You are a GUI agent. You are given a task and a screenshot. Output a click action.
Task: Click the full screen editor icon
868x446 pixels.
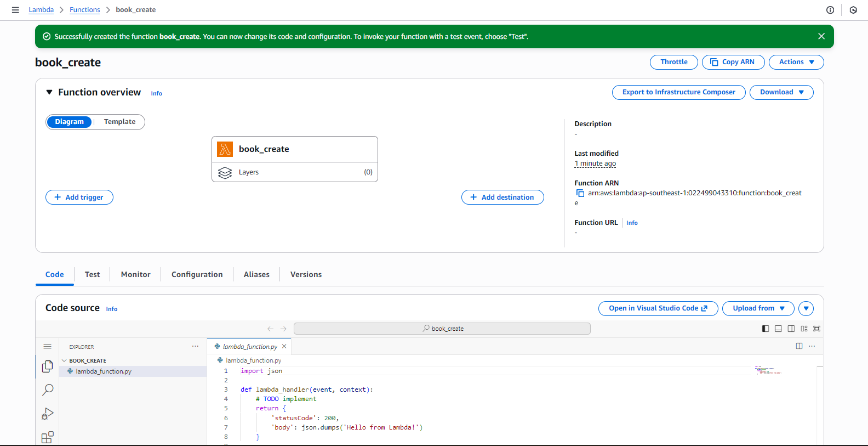817,329
